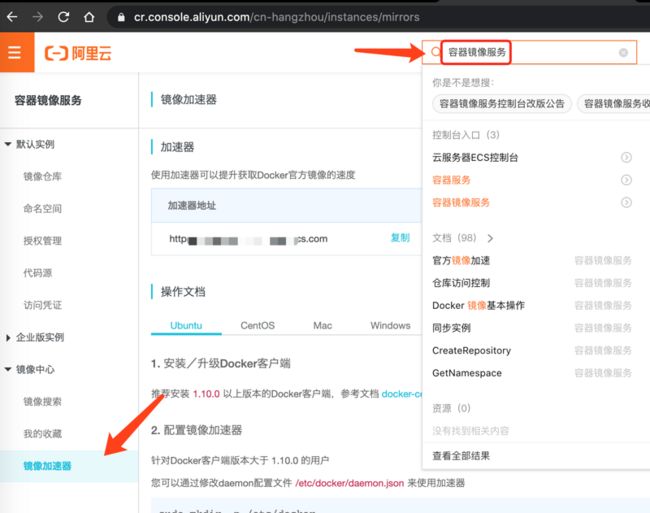Open 镜像搜索 in the sidebar
The height and width of the screenshot is (513, 650).
click(x=42, y=402)
